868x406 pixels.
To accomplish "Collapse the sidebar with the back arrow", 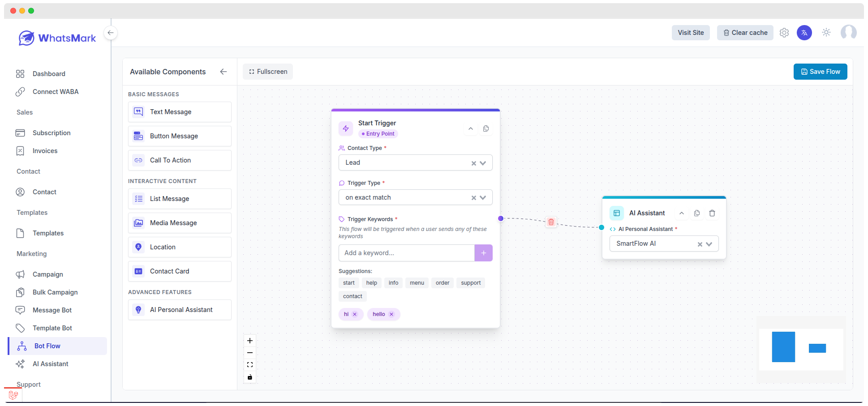I will coord(111,33).
